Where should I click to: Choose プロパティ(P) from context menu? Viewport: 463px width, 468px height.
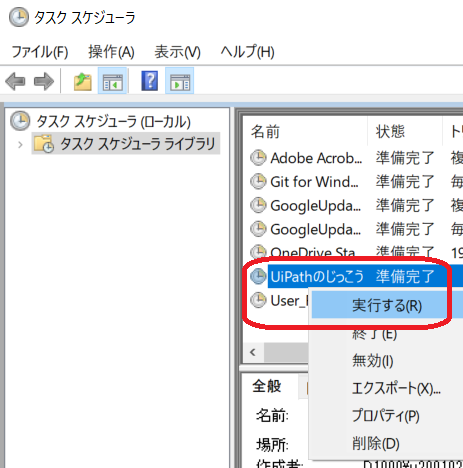pos(386,416)
